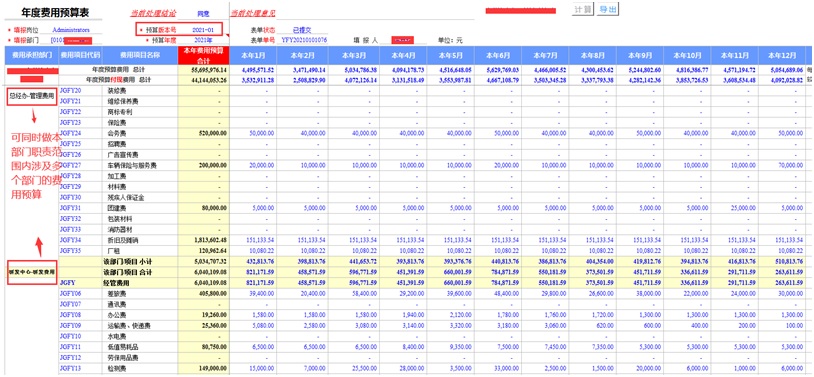Click the code JGFY13
This screenshot has height=377, width=814.
tap(71, 368)
